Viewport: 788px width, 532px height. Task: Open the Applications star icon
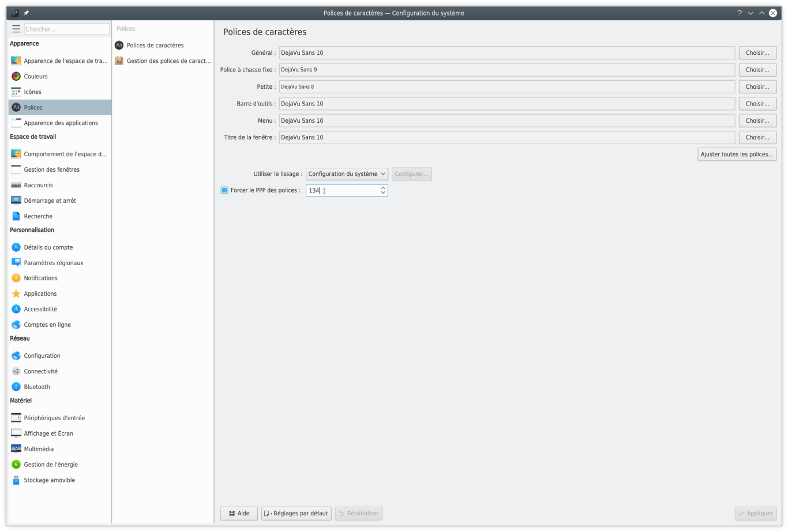tap(16, 293)
